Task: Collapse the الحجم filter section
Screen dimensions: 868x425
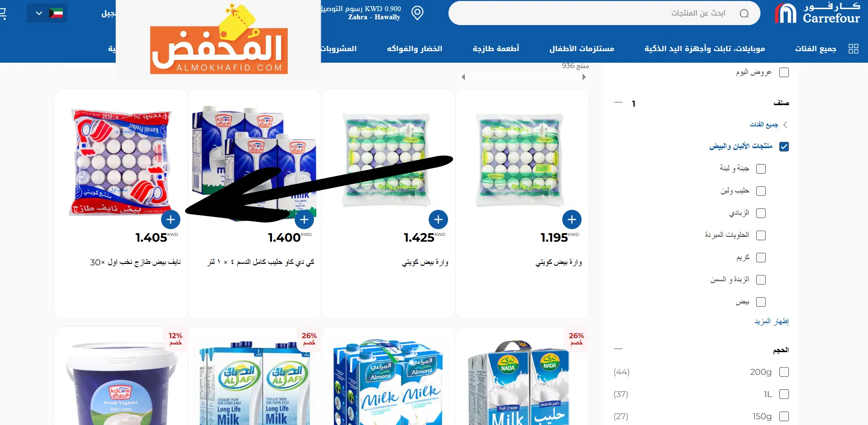Action: (x=618, y=348)
